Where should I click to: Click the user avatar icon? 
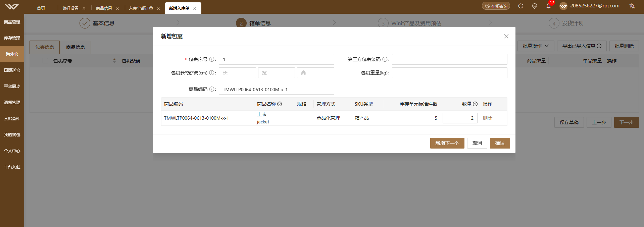[563, 6]
